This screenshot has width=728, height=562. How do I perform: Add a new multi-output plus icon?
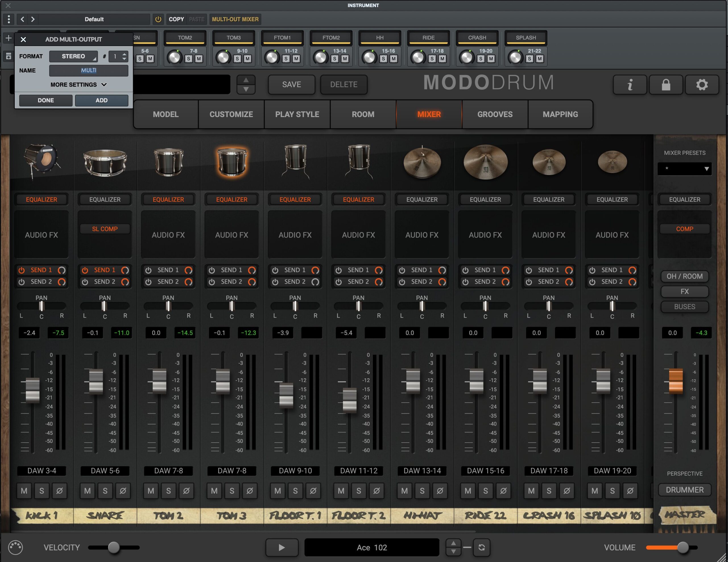point(8,38)
